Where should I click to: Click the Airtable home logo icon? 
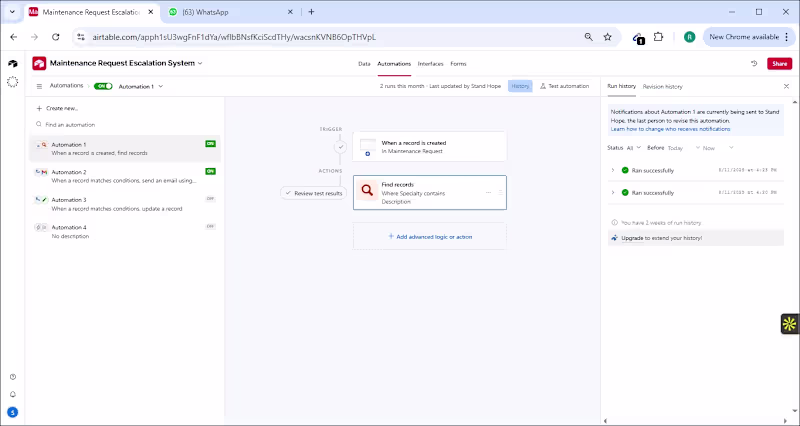[x=12, y=63]
